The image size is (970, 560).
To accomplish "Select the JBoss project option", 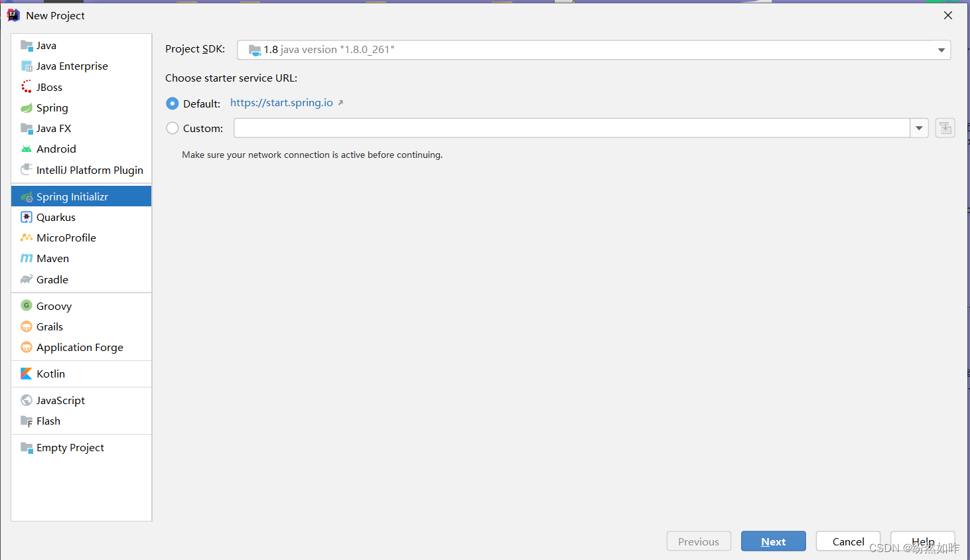I will pos(49,87).
